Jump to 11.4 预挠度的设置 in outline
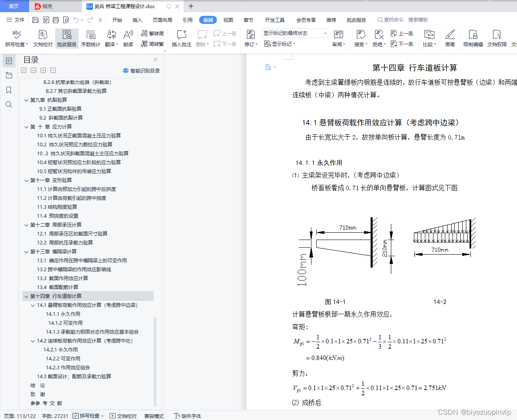Image resolution: width=517 pixels, height=420 pixels. (x=58, y=216)
